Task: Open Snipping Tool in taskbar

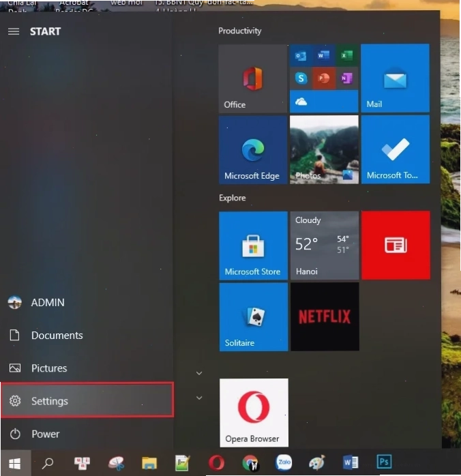Action: (116, 463)
